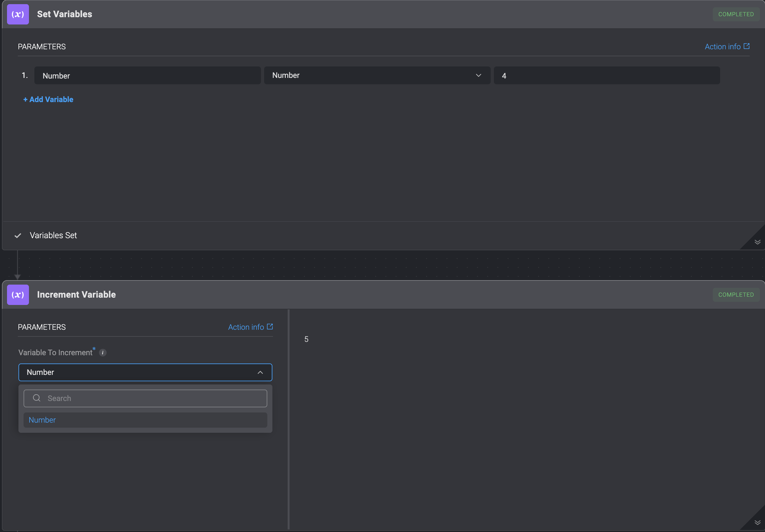765x532 pixels.
Task: Click the variable name field containing Number
Action: click(147, 76)
